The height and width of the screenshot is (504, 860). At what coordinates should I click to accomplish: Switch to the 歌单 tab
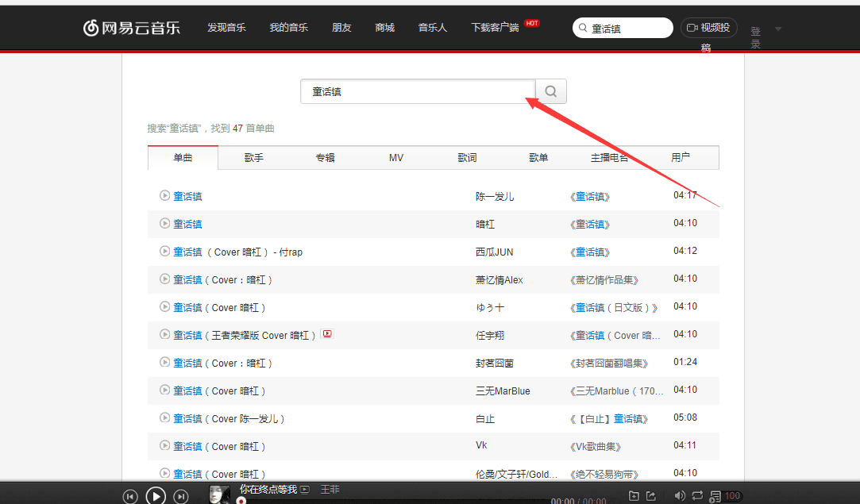click(538, 158)
